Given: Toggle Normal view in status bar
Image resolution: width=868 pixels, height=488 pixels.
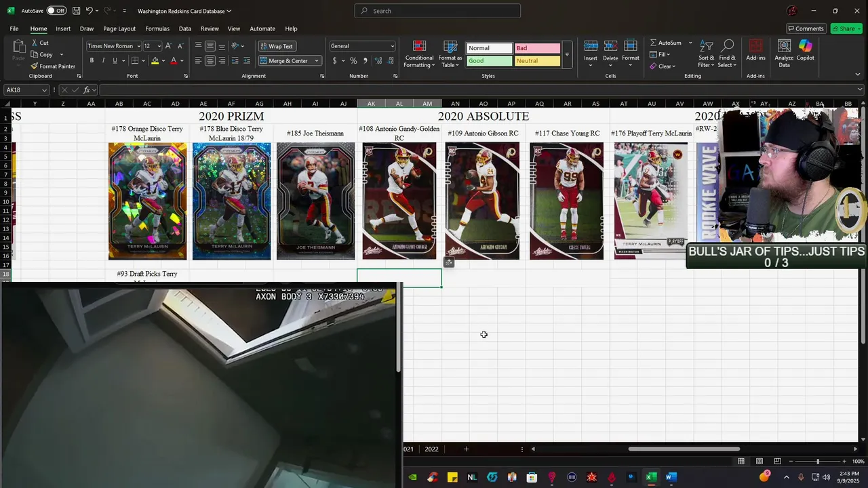Looking at the screenshot, I should coord(741,462).
